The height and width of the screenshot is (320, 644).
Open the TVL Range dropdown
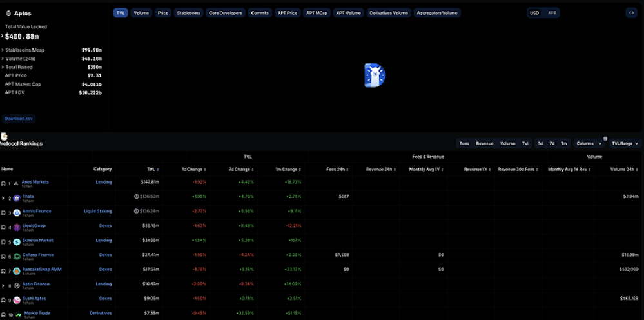(625, 143)
